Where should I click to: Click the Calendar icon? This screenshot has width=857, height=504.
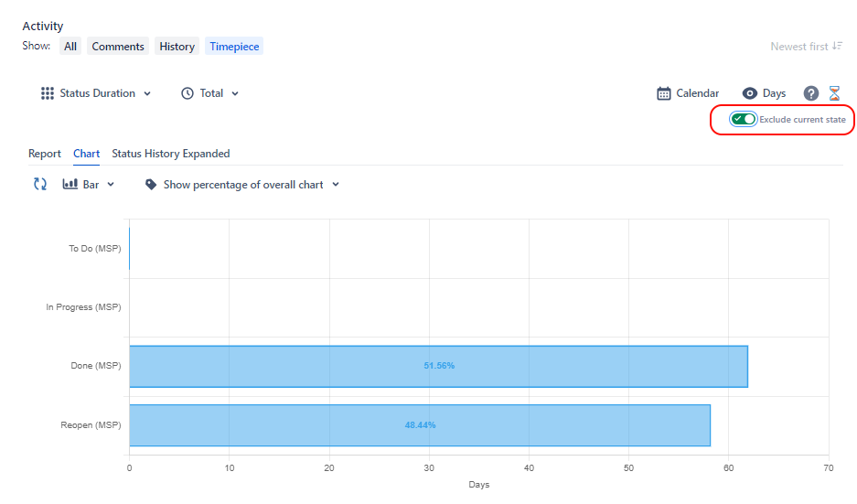664,93
